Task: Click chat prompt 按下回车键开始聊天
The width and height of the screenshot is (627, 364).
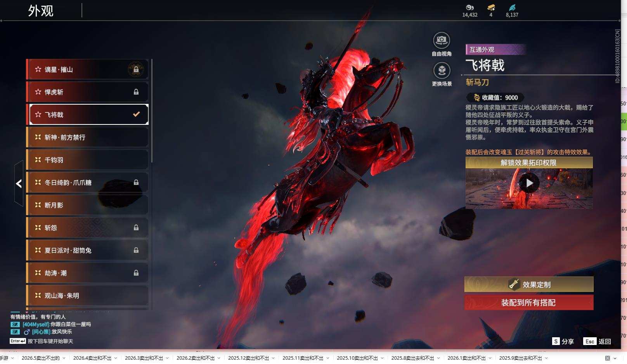Action: (50, 341)
